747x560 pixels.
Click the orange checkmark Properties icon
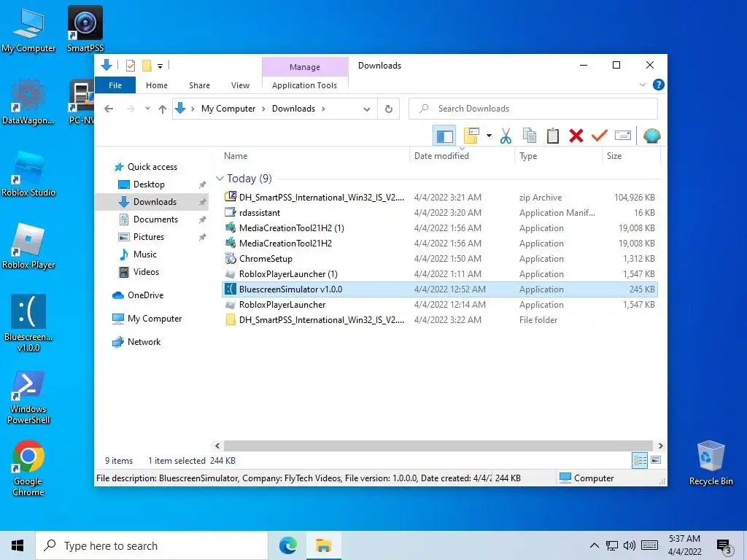click(x=600, y=136)
